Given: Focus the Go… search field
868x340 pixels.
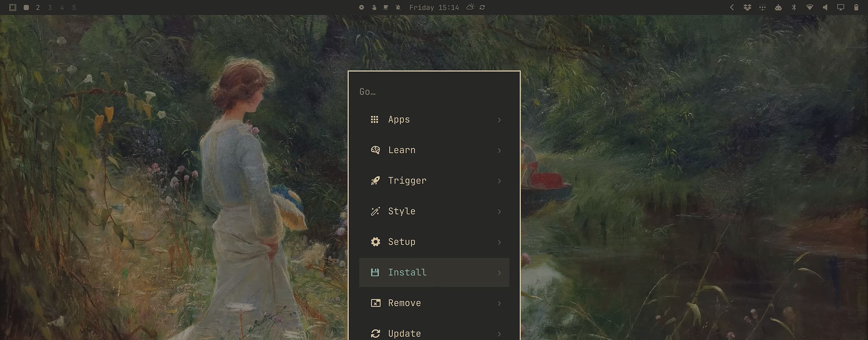Looking at the screenshot, I should 434,92.
